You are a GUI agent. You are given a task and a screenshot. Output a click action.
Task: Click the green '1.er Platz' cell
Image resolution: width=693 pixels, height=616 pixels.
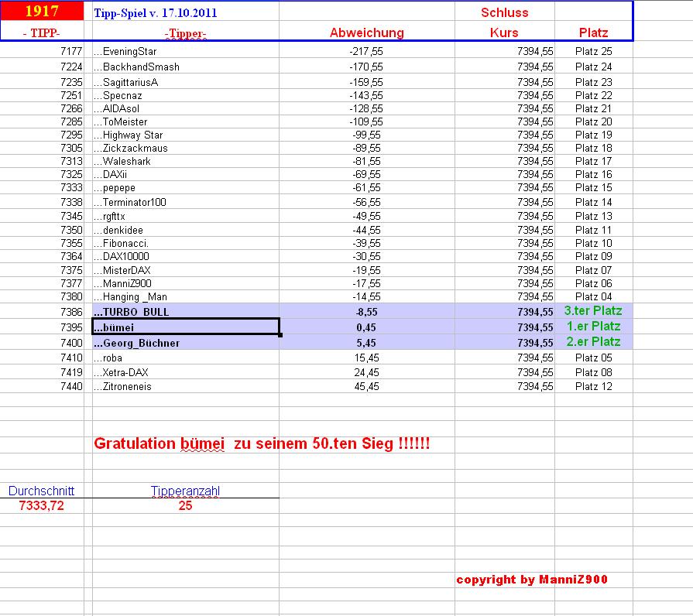pos(594,327)
